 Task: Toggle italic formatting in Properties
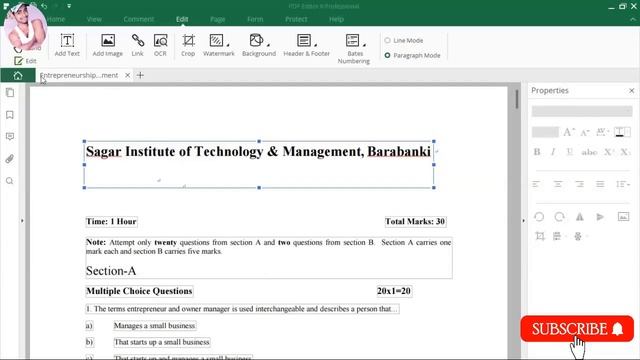point(553,152)
